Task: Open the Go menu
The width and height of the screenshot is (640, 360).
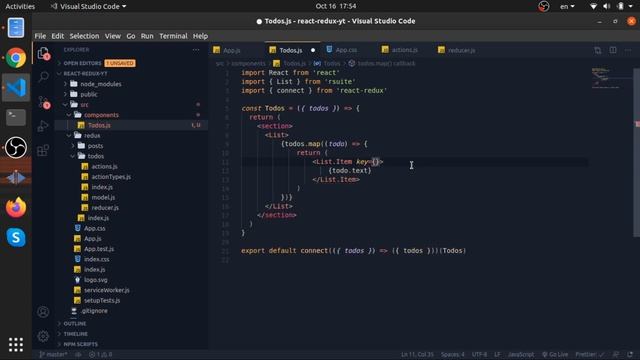Action: pyautogui.click(x=131, y=36)
